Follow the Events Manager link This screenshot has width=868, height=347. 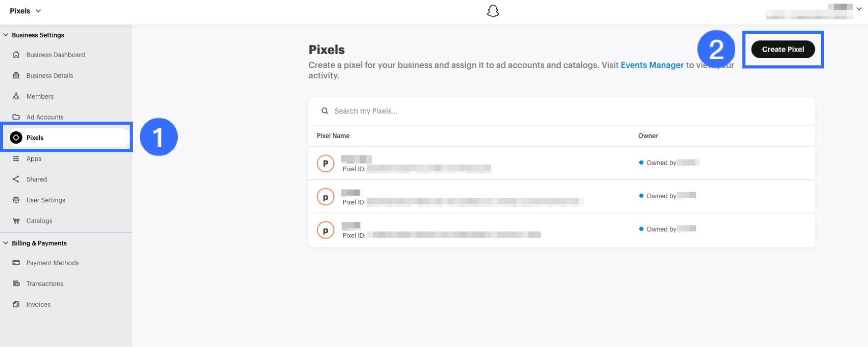652,65
